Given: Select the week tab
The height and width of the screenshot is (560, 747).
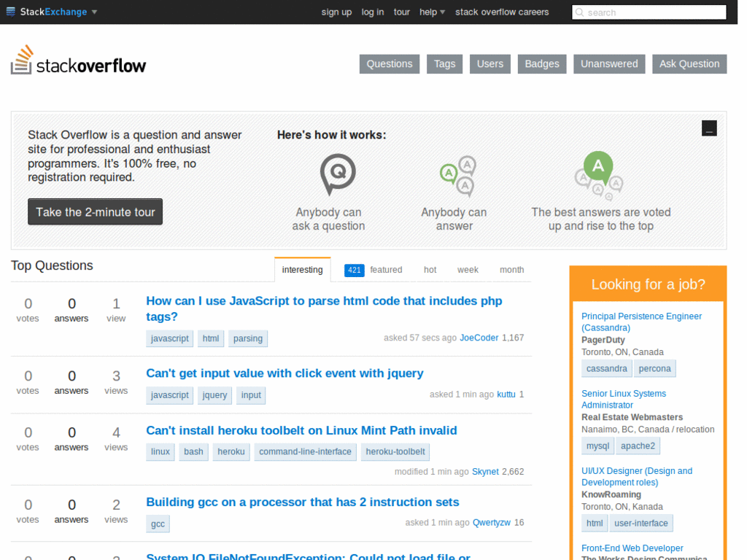Looking at the screenshot, I should 468,270.
